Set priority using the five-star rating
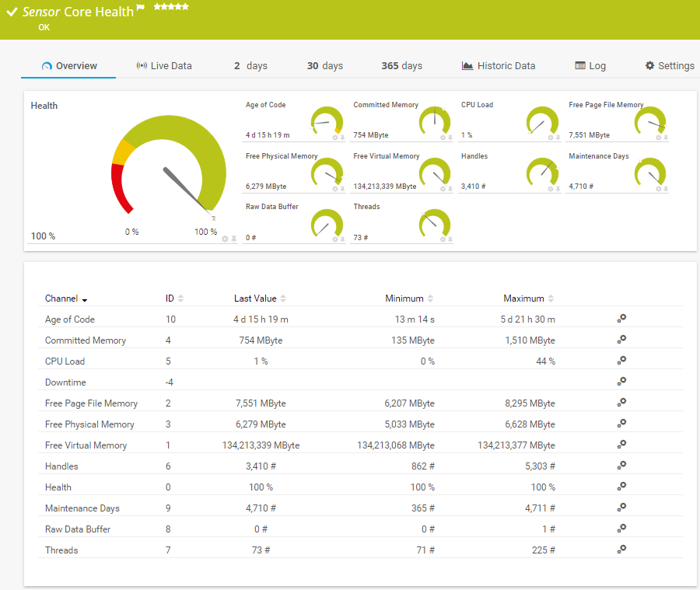This screenshot has width=700, height=590. (171, 6)
